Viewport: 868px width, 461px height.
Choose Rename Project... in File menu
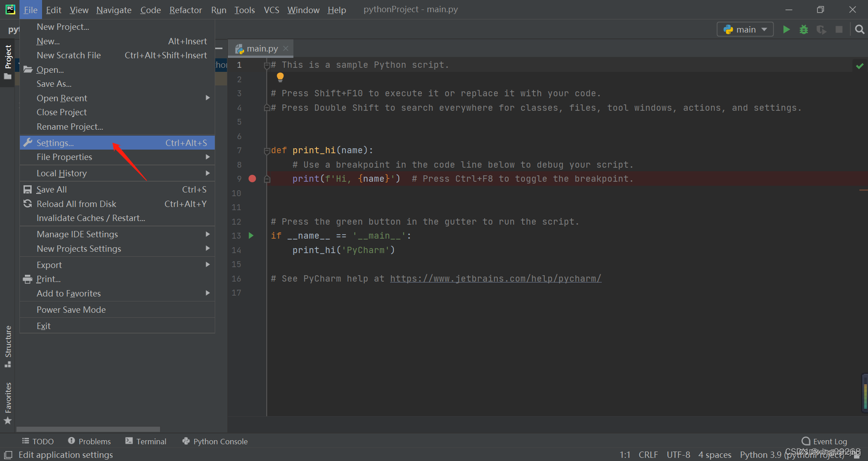117,127
